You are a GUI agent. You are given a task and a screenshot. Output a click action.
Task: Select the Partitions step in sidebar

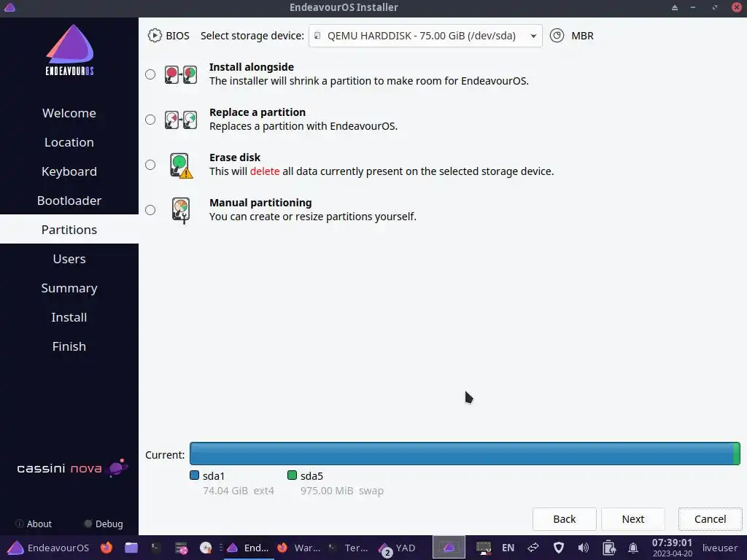tap(69, 230)
